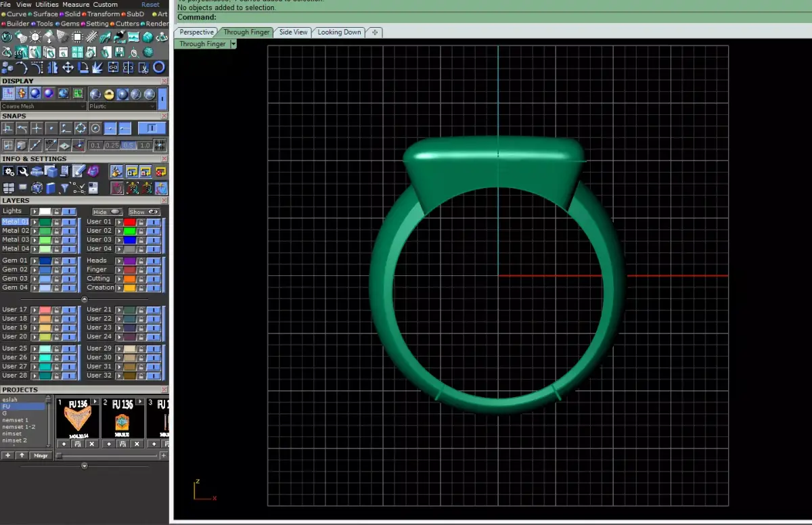Click the round down-arrow below Projects panel
Screen dimensions: 812x525
[x=85, y=466]
